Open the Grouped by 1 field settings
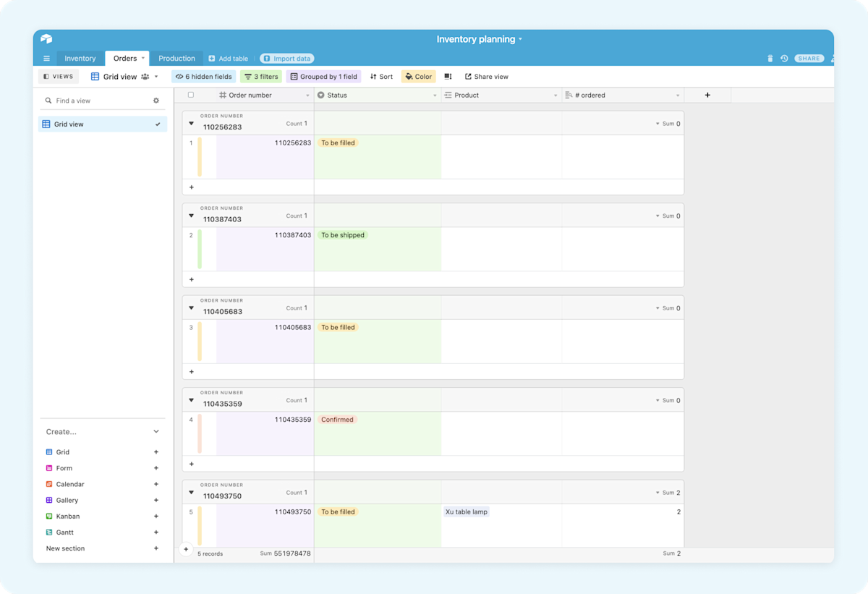This screenshot has height=594, width=868. [x=323, y=76]
